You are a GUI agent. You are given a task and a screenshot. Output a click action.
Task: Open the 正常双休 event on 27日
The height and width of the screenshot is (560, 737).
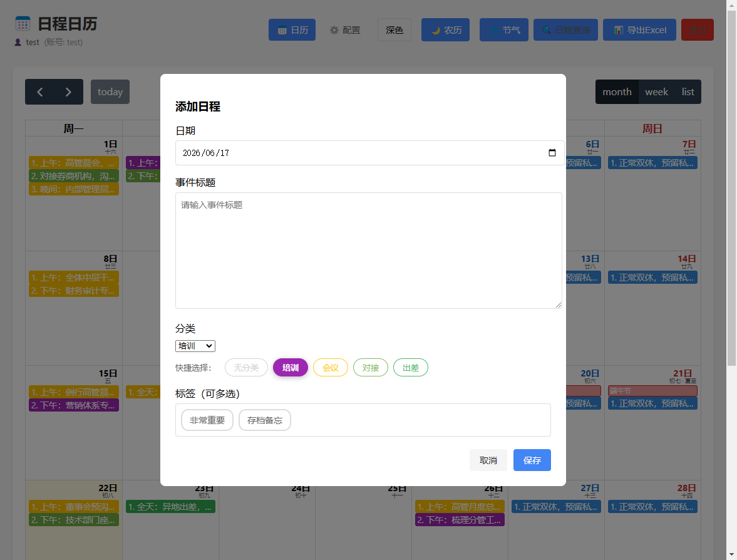pos(556,507)
